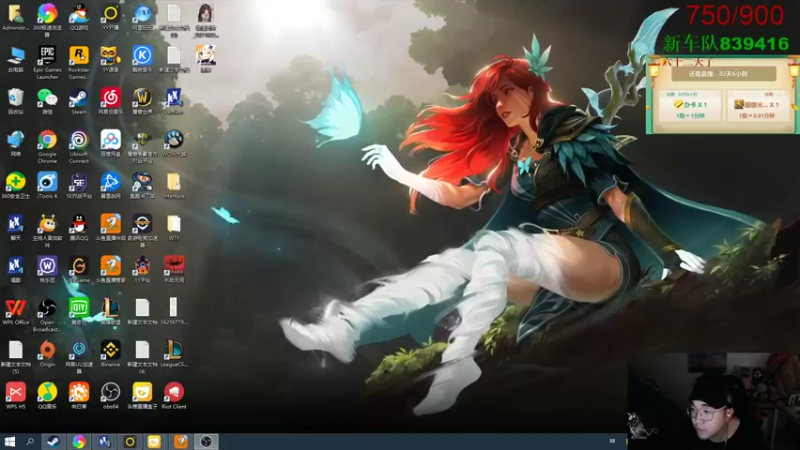Launch the QQ游戏 penguin shortcut
This screenshot has width=800, height=450.
(79, 13)
